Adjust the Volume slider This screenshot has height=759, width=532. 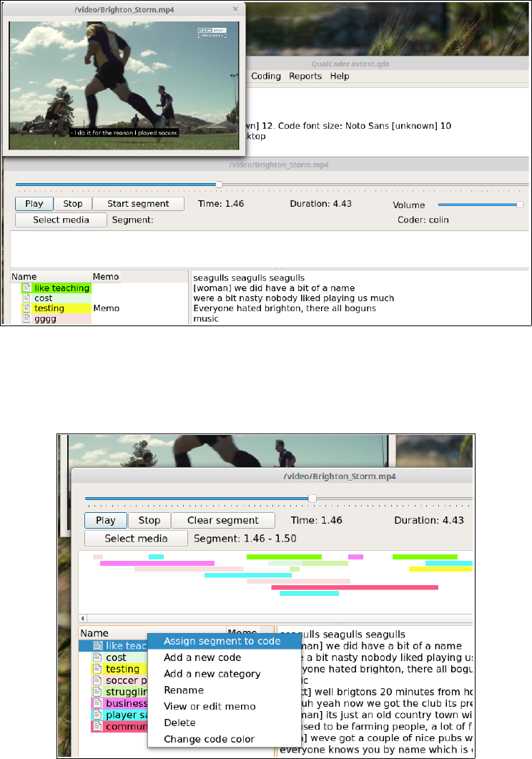[481, 205]
